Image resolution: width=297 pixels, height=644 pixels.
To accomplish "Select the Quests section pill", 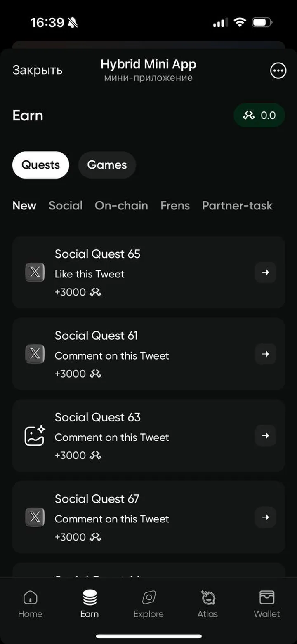I will click(40, 165).
